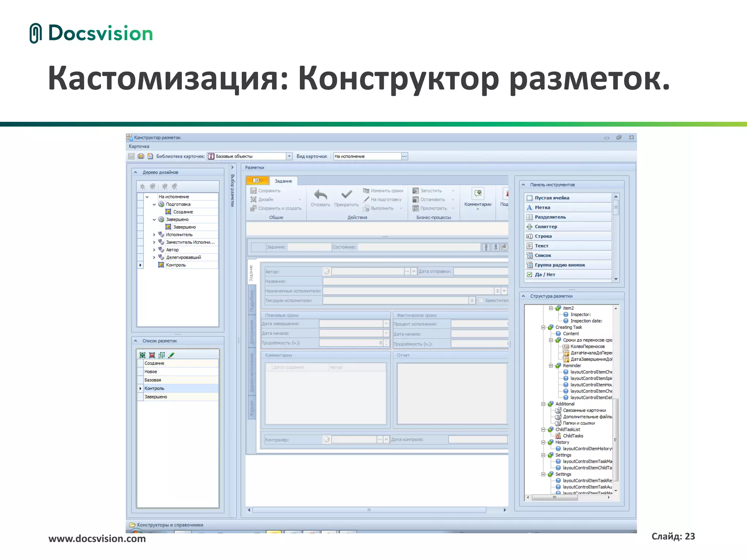
Task: Open the Дата завершения dropdown arrow
Action: [x=386, y=323]
